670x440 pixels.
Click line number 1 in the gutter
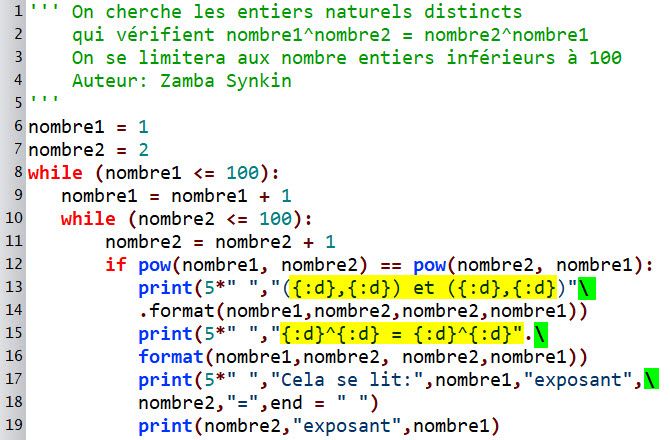tap(18, 11)
